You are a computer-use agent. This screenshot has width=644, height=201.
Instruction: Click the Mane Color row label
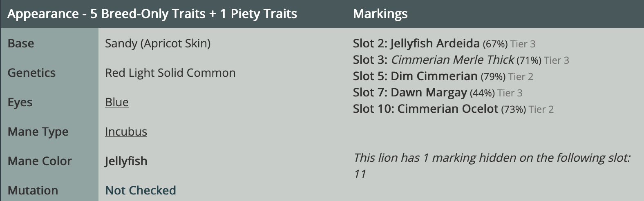point(40,161)
